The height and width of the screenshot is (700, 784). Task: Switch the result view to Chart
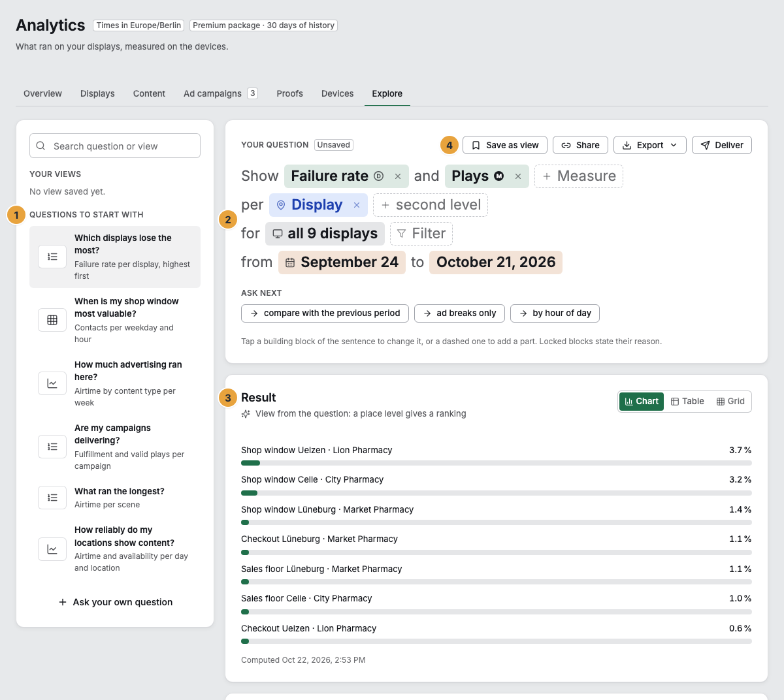click(642, 402)
